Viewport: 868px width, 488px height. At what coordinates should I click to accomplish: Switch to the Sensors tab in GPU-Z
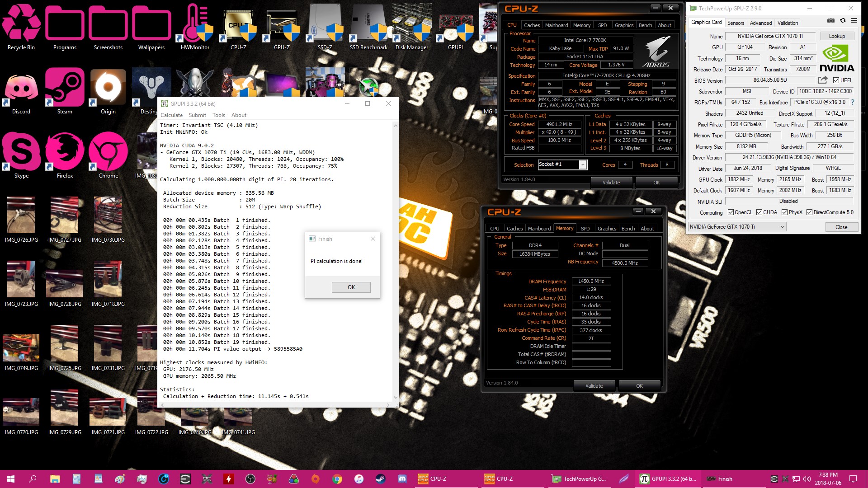(736, 23)
